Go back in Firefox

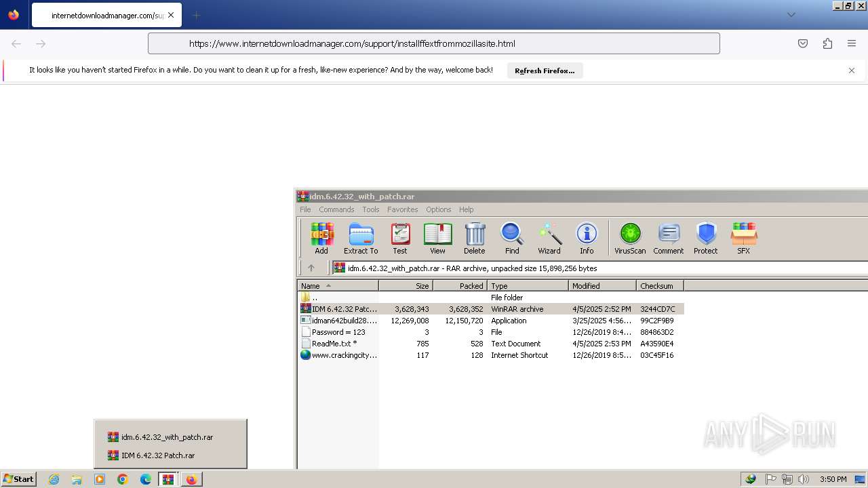[x=16, y=43]
